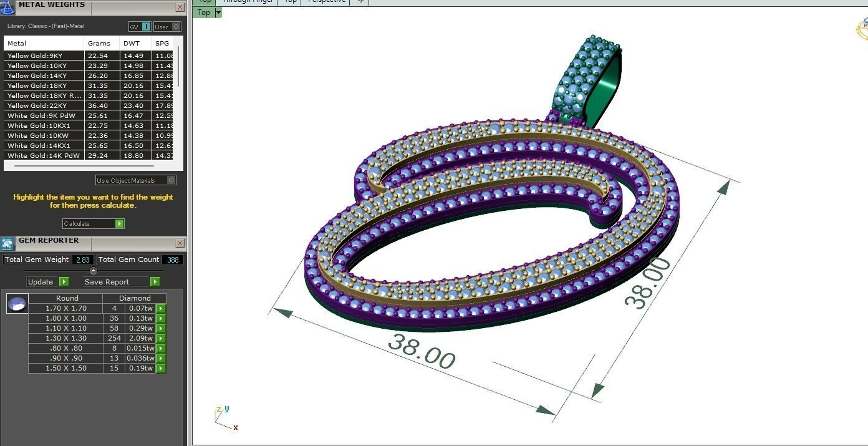Click the metal list vertical scrollbar
The width and height of the screenshot is (868, 446).
(x=179, y=67)
